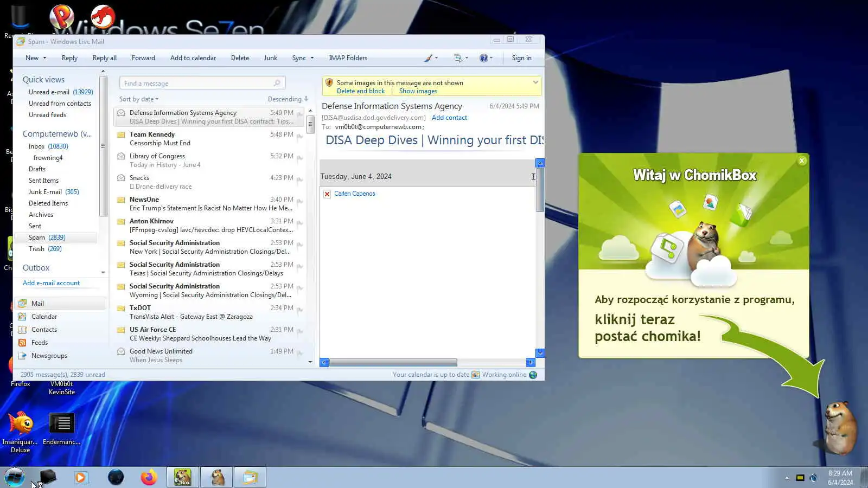868x488 pixels.
Task: Click the Menus toolbar icon
Action: 458,58
